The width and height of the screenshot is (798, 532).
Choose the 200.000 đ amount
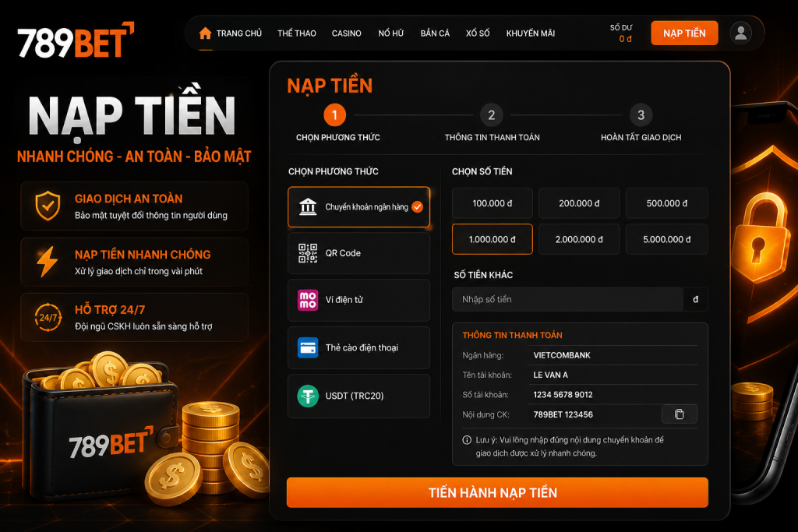click(x=579, y=203)
